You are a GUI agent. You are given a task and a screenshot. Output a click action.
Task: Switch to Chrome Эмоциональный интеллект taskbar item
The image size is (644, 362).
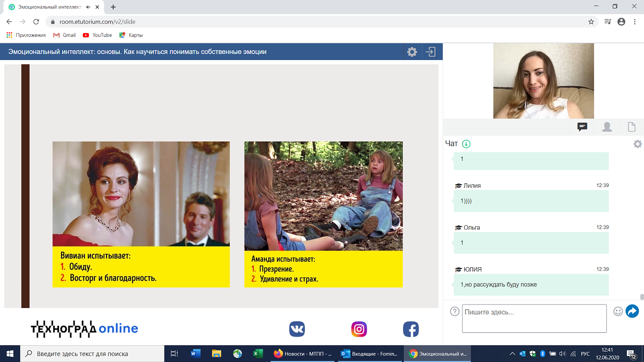point(438,354)
